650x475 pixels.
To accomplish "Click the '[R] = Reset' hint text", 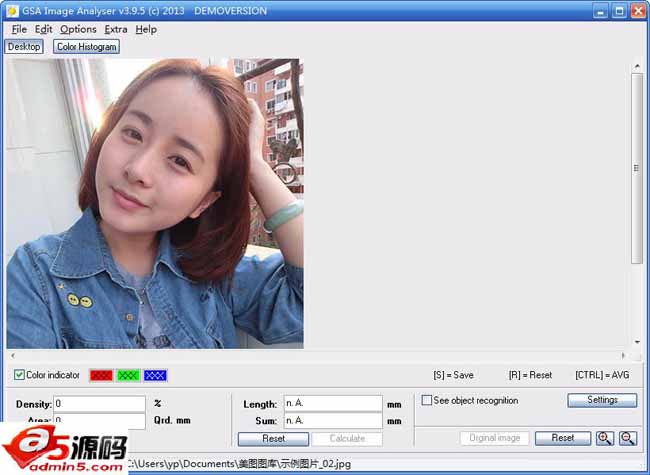I will pyautogui.click(x=530, y=375).
